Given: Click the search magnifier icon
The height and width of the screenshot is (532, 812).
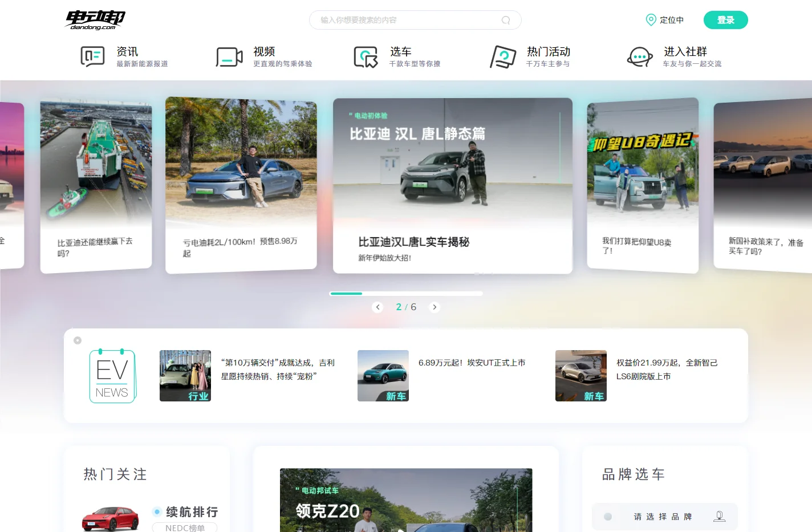Looking at the screenshot, I should click(x=506, y=20).
